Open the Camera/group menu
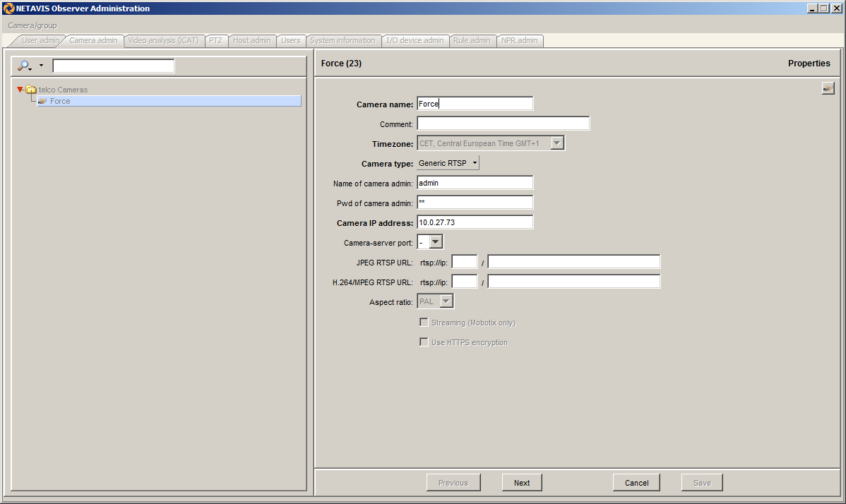Screen dimensions: 846x504 pyautogui.click(x=32, y=25)
